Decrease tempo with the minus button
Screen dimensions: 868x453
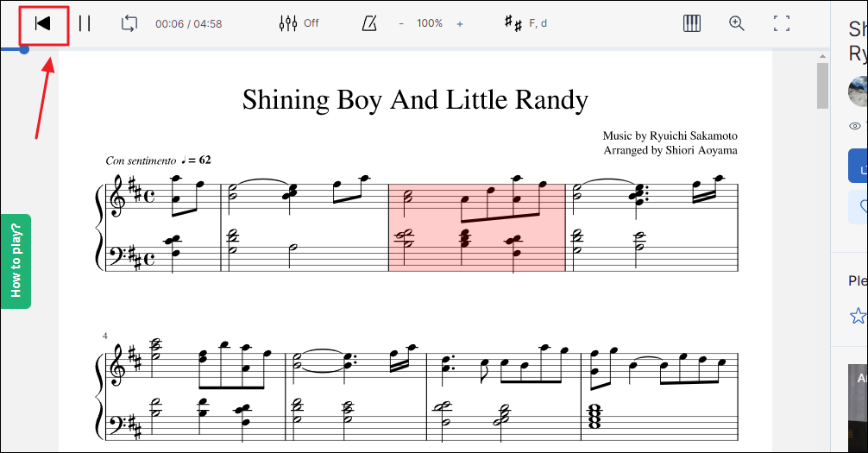[401, 24]
